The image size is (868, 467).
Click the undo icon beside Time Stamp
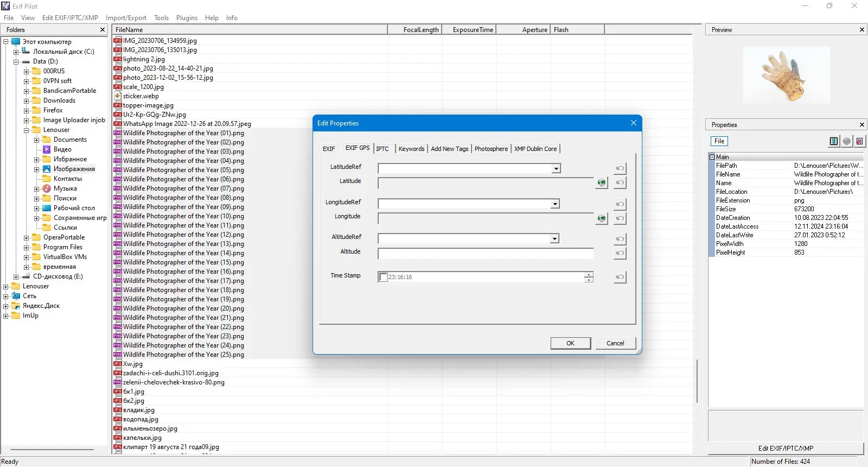coord(620,277)
